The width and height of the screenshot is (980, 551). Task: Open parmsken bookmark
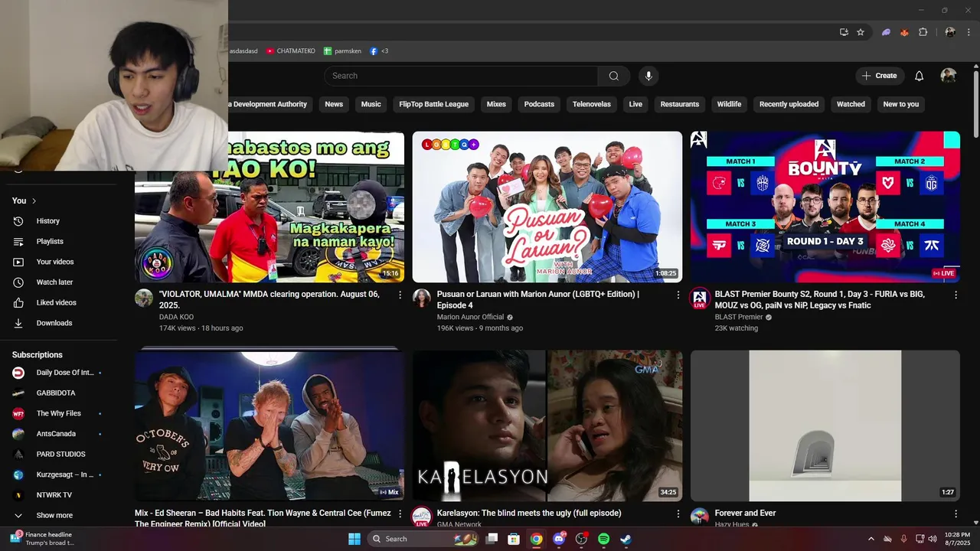point(341,51)
